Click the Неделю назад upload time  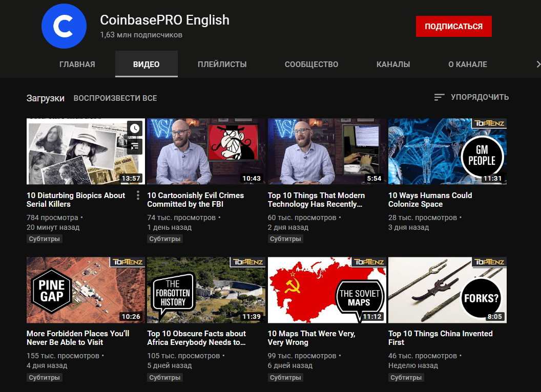point(413,366)
